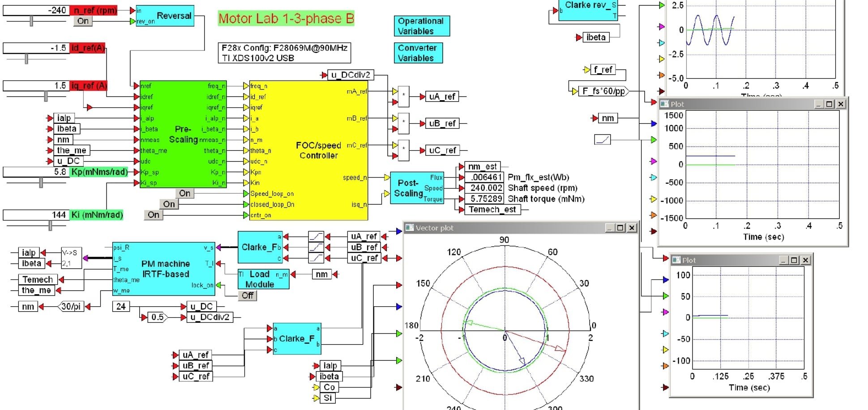Click the upper Plot window title icon
868x410 pixels.
tap(664, 104)
